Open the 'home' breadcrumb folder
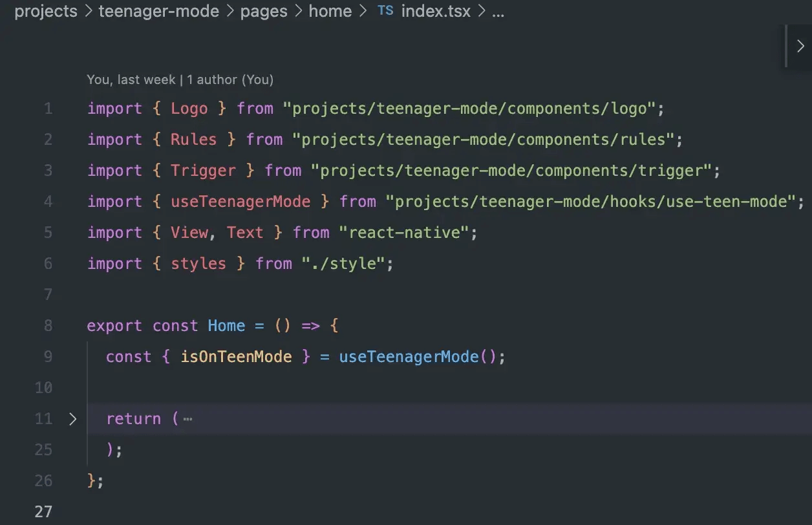The image size is (812, 525). [330, 12]
